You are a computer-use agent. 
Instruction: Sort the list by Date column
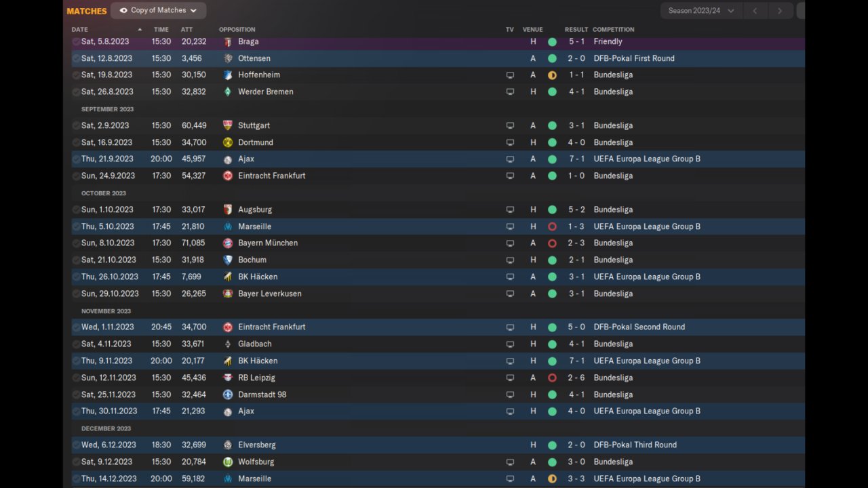80,30
